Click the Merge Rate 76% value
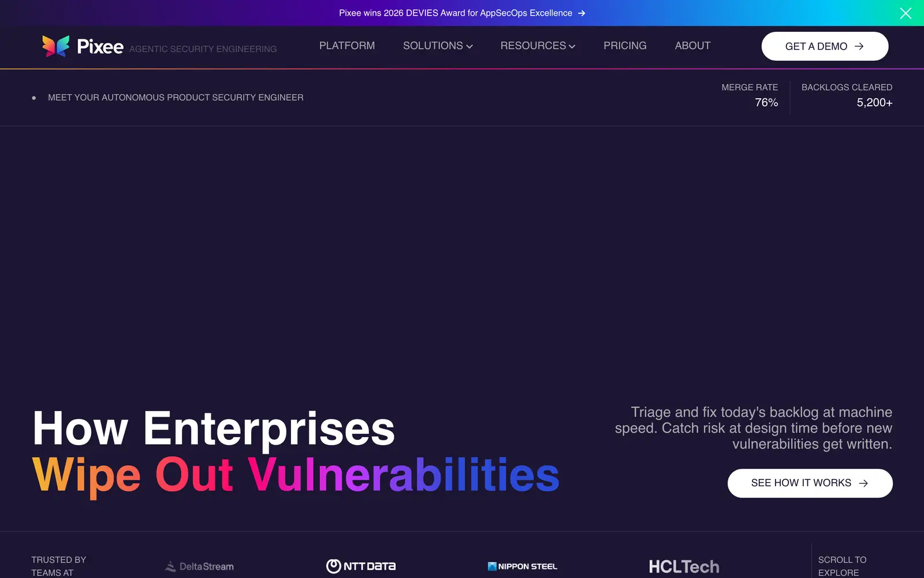This screenshot has width=924, height=578. [x=766, y=102]
